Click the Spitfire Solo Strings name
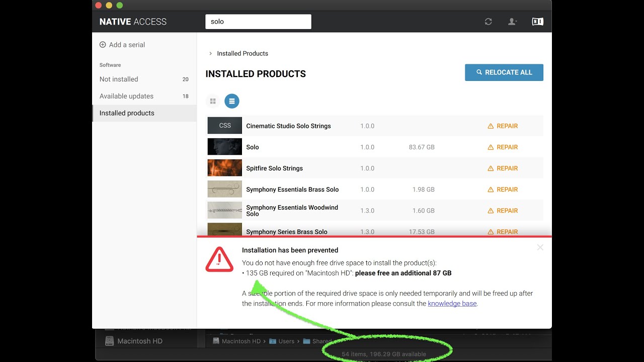 point(274,168)
